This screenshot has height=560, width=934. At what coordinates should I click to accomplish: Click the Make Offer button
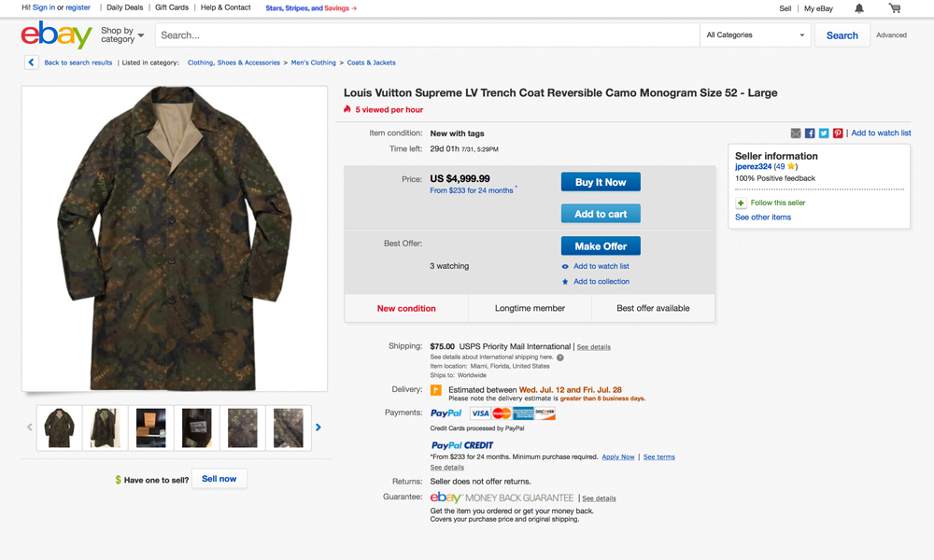click(x=601, y=246)
